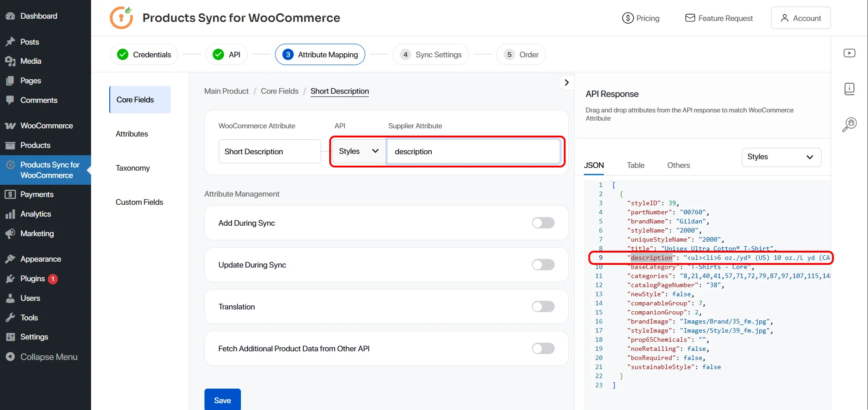868x410 pixels.
Task: Click the Feature Request envelope icon
Action: pyautogui.click(x=689, y=18)
